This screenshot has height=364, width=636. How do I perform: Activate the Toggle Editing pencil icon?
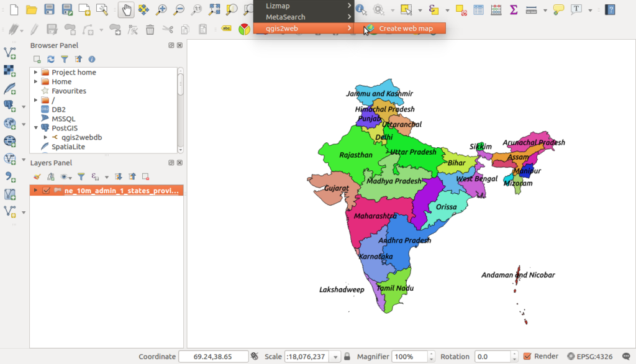pos(34,28)
